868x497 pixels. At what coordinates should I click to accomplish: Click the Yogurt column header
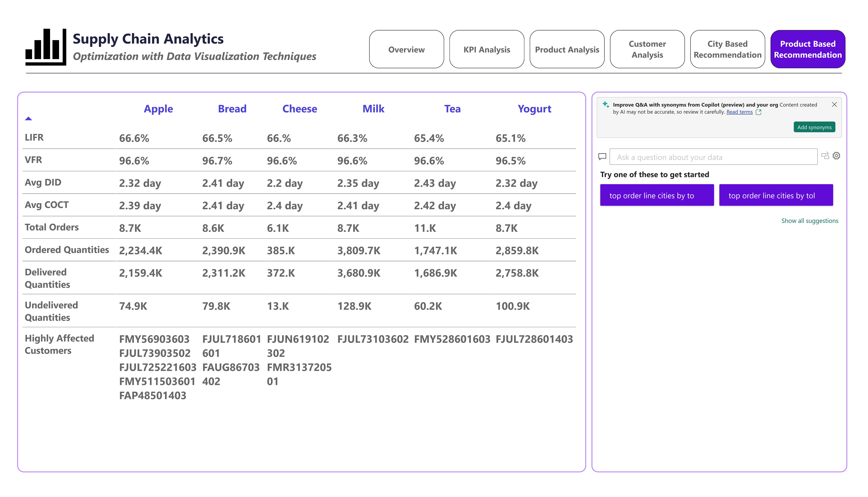534,109
